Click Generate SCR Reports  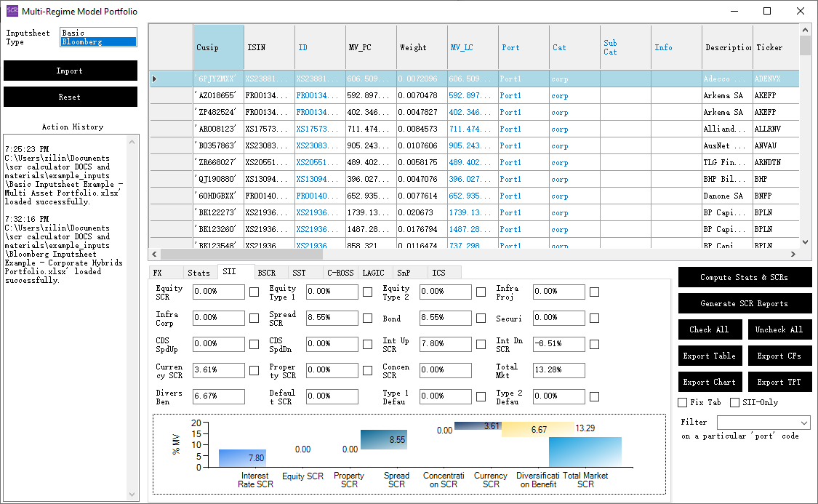[745, 303]
